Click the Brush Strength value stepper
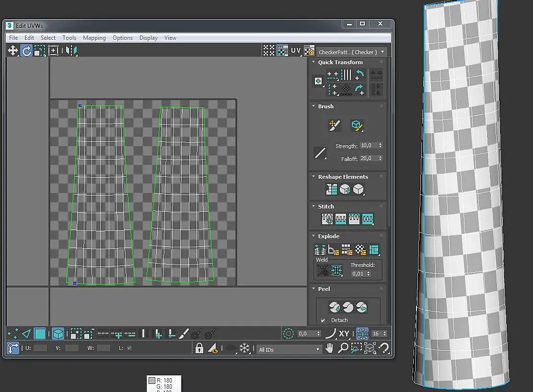This screenshot has height=392, width=533. (380, 145)
